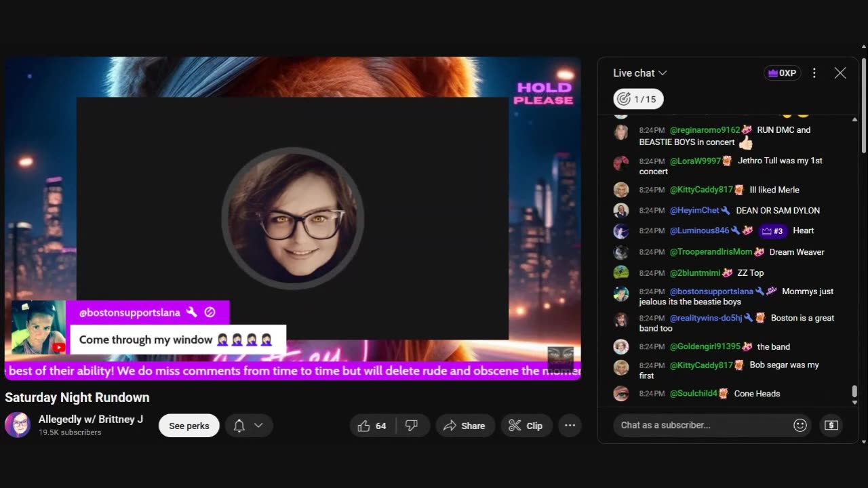Click '19.5K subscribers' count text
The image size is (868, 488).
(70, 432)
